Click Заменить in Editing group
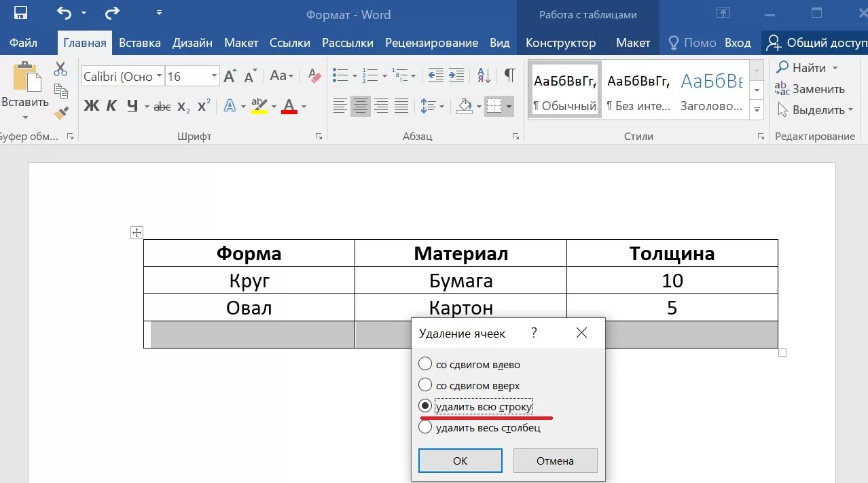 [x=810, y=89]
